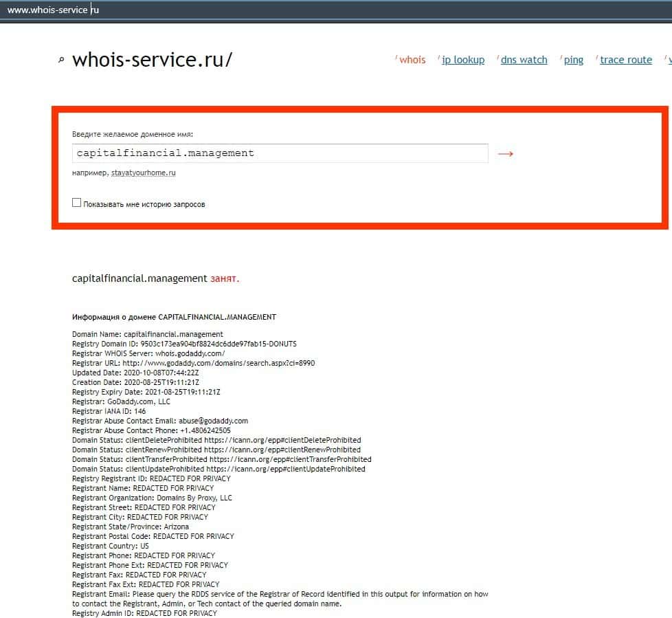This screenshot has width=672, height=618.
Task: Click the www.whois-service.ru address in the title bar
Action: click(53, 10)
